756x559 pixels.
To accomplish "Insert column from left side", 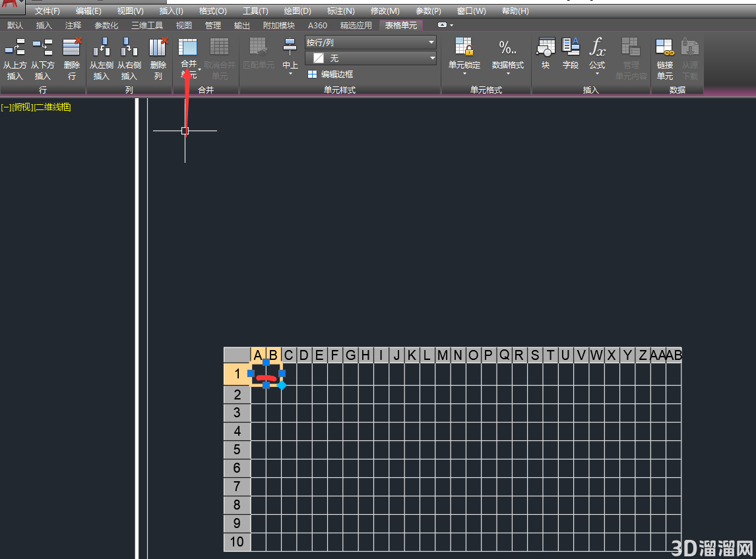I will coord(101,47).
